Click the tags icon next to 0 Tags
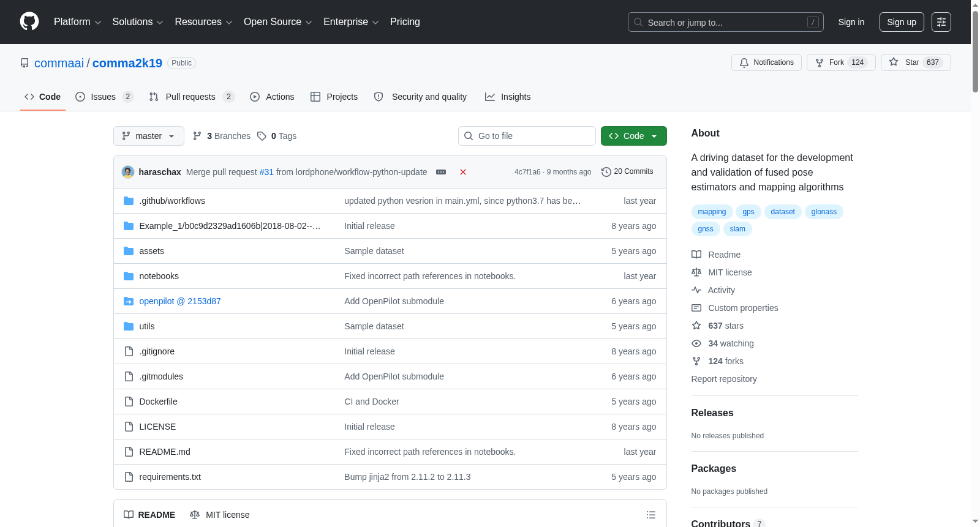Image resolution: width=980 pixels, height=527 pixels. pyautogui.click(x=262, y=136)
